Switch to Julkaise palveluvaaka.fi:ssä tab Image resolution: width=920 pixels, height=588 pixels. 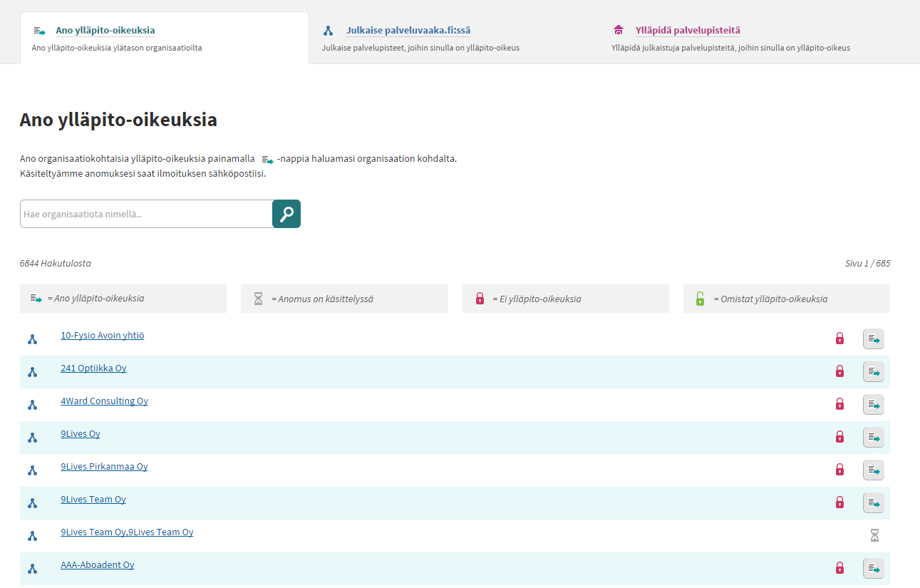click(408, 31)
